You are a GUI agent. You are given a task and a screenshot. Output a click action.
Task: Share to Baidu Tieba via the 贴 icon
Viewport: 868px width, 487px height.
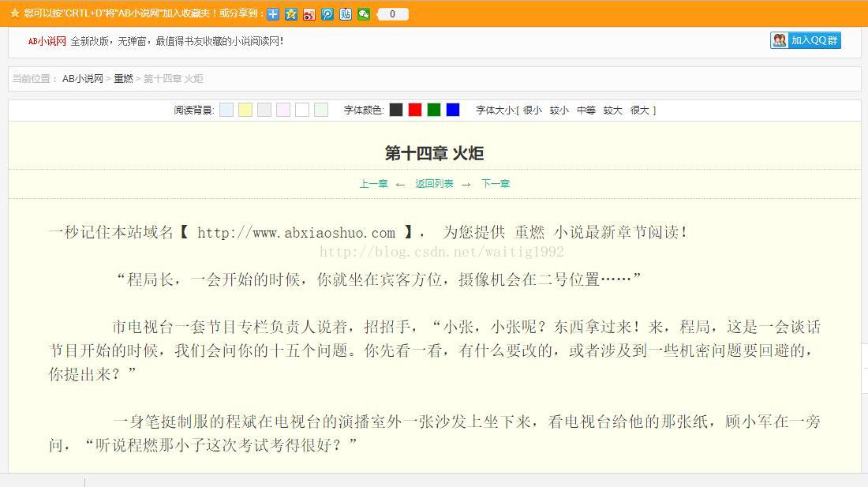(x=346, y=14)
